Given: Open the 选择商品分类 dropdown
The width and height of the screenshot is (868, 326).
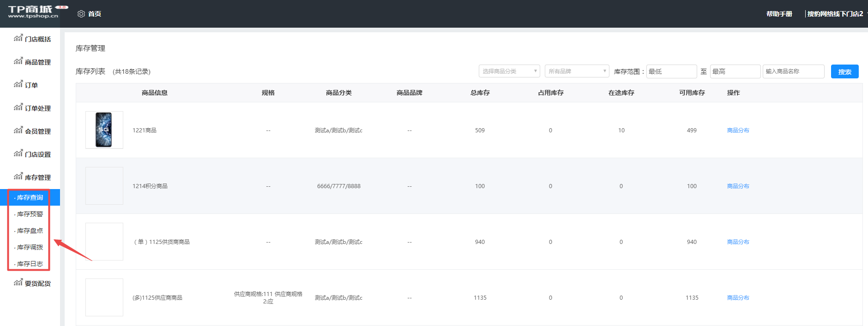Looking at the screenshot, I should point(509,71).
